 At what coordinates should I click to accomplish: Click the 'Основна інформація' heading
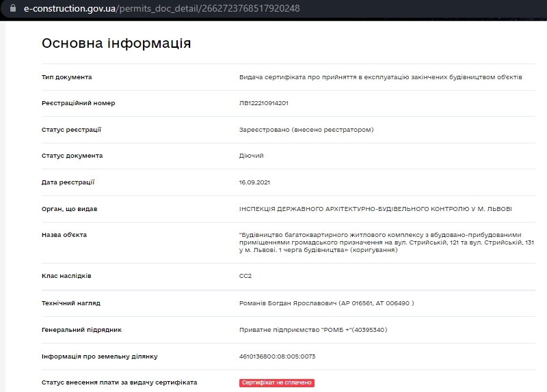pyautogui.click(x=116, y=43)
